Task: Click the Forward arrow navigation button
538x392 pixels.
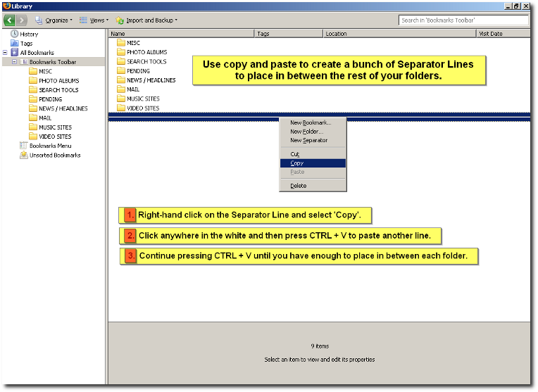Action: 23,20
